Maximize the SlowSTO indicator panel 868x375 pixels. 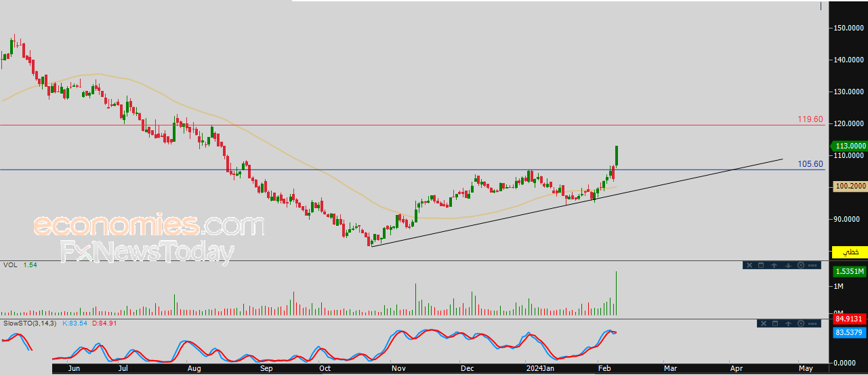point(774,324)
